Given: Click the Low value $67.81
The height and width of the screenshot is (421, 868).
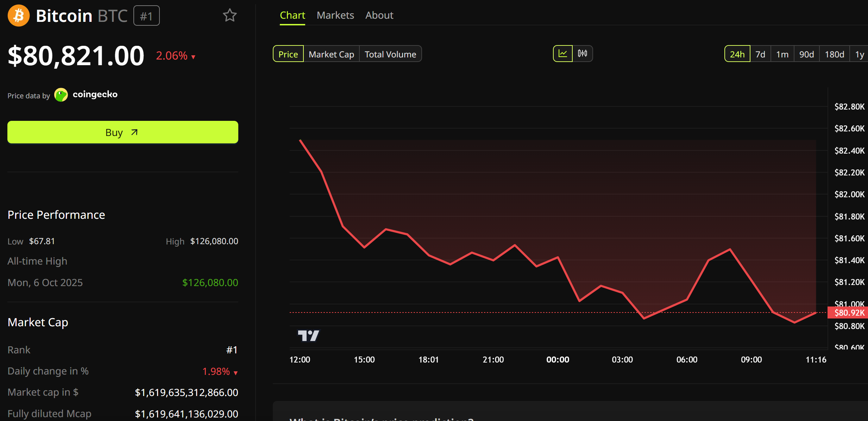Looking at the screenshot, I should tap(42, 241).
